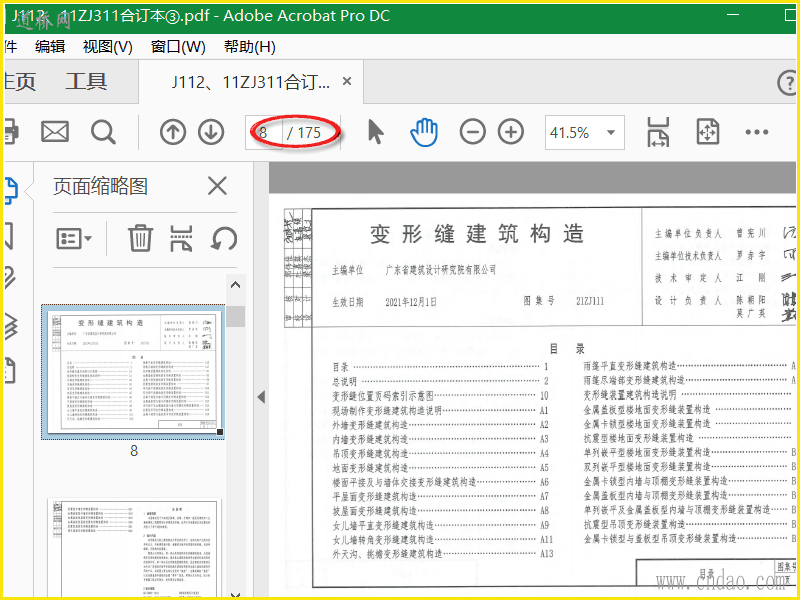Click the page number field showing 8
Image resolution: width=800 pixels, height=600 pixels.
coord(263,133)
